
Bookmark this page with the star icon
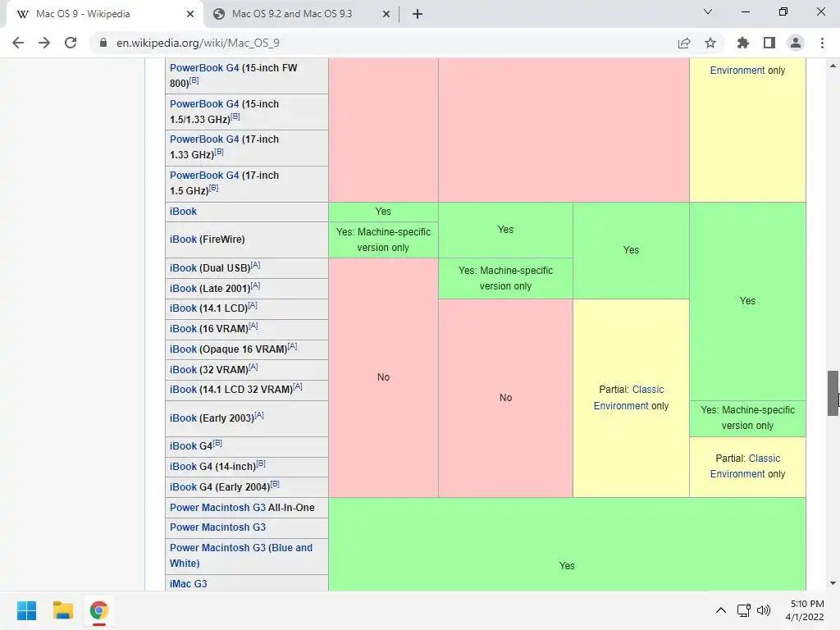coord(710,43)
